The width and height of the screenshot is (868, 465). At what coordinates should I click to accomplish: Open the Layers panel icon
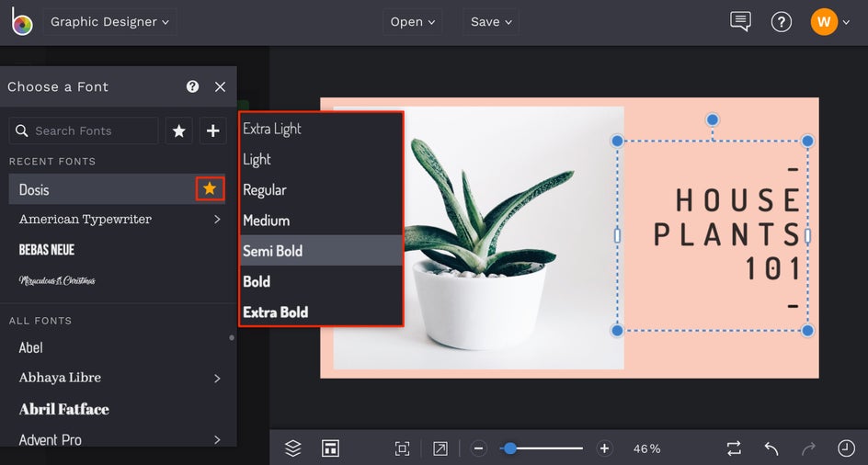[292, 448]
